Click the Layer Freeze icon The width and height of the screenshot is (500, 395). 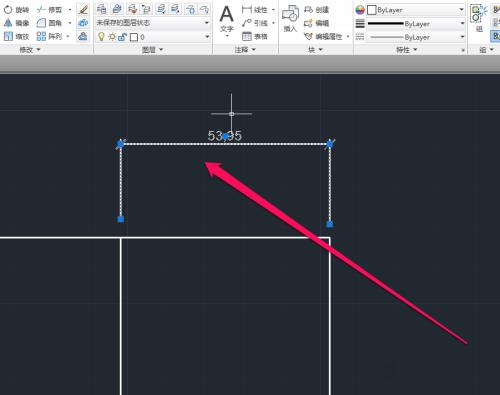click(190, 9)
